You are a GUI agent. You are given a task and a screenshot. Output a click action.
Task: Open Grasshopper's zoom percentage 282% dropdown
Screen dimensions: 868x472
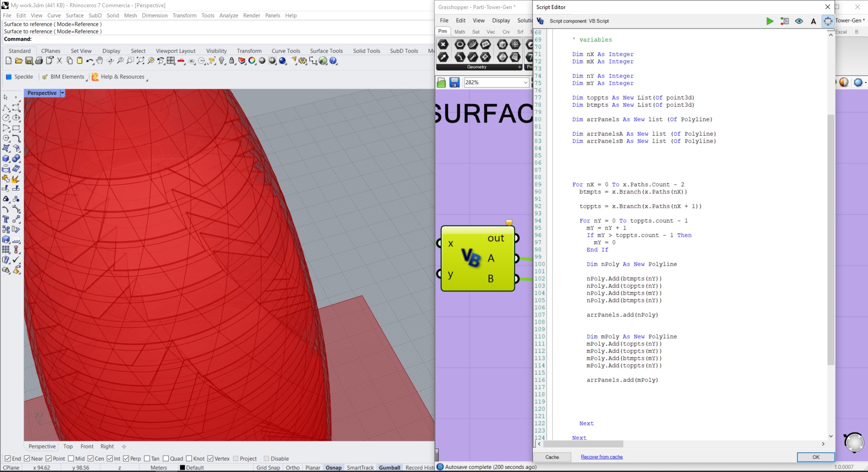(525, 82)
